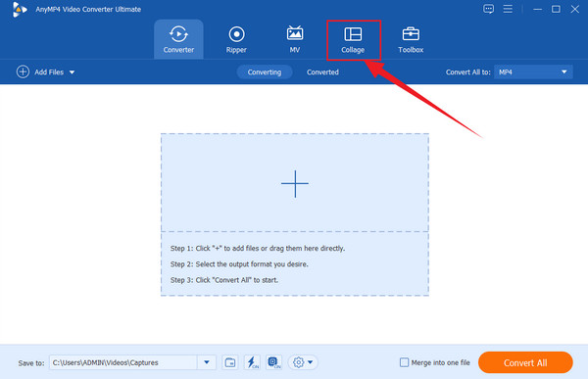Screen dimensions: 588x379
Task: Open the Toolbox module
Action: click(x=411, y=40)
